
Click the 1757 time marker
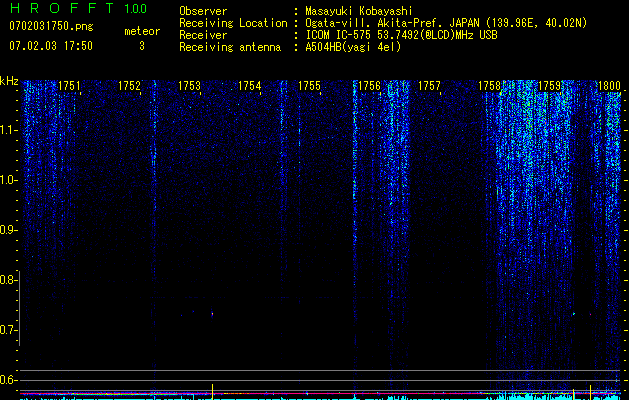coord(429,86)
